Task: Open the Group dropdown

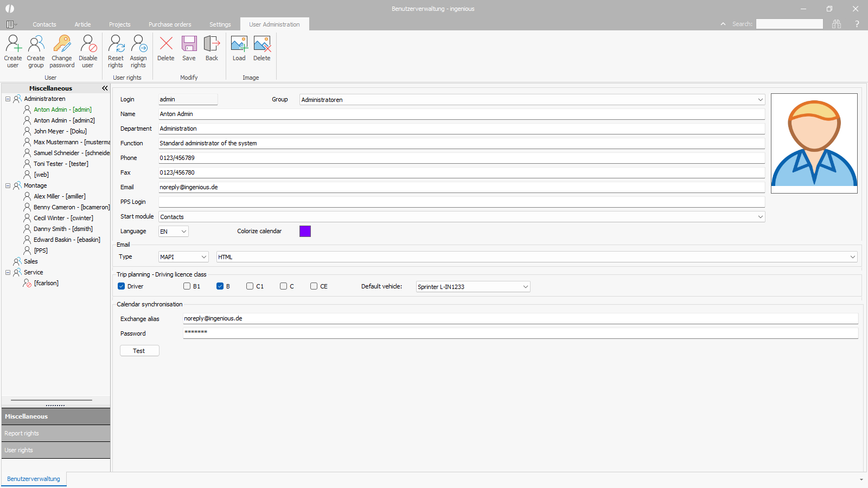Action: coord(759,100)
